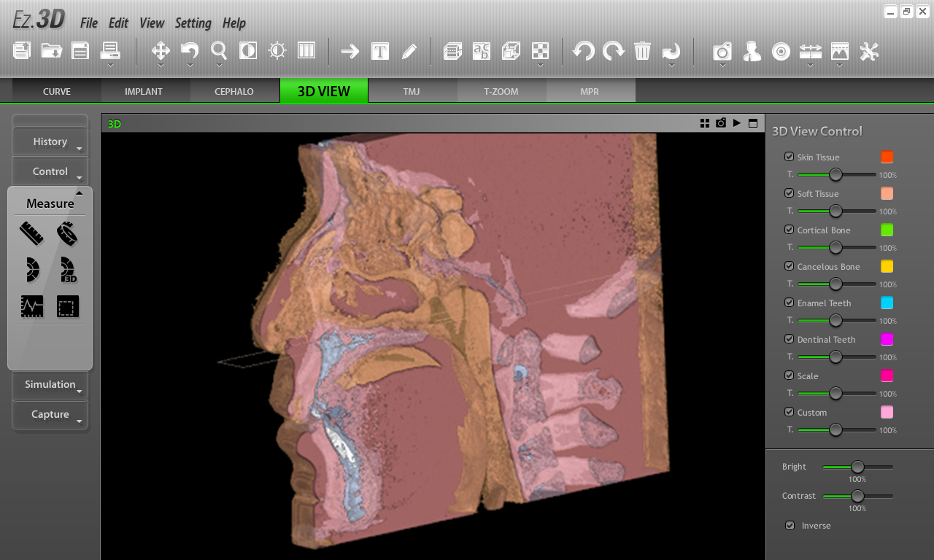Click the half-filled circle invert icon
Image resolution: width=934 pixels, height=560 pixels.
(x=248, y=50)
